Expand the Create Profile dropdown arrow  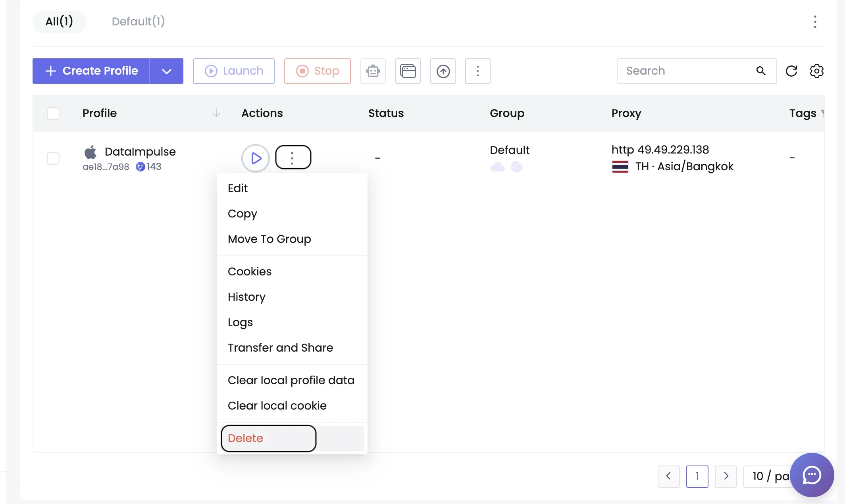point(167,71)
